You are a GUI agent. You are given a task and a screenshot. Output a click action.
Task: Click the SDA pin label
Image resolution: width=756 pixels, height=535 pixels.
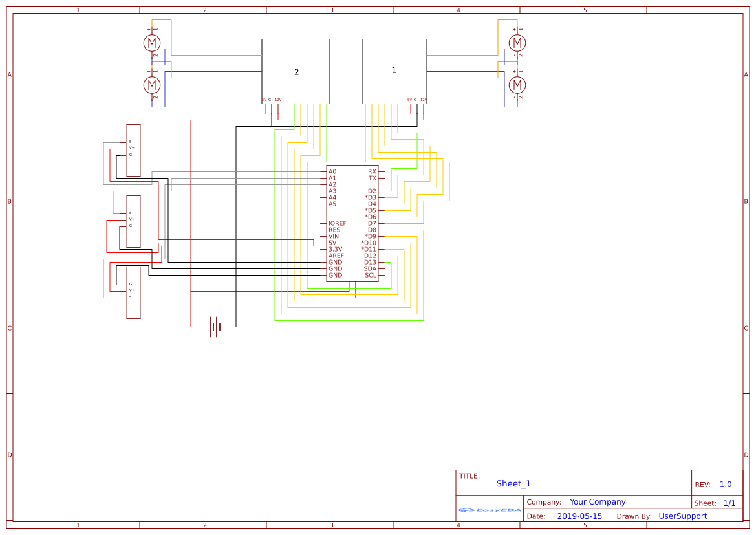(x=371, y=268)
